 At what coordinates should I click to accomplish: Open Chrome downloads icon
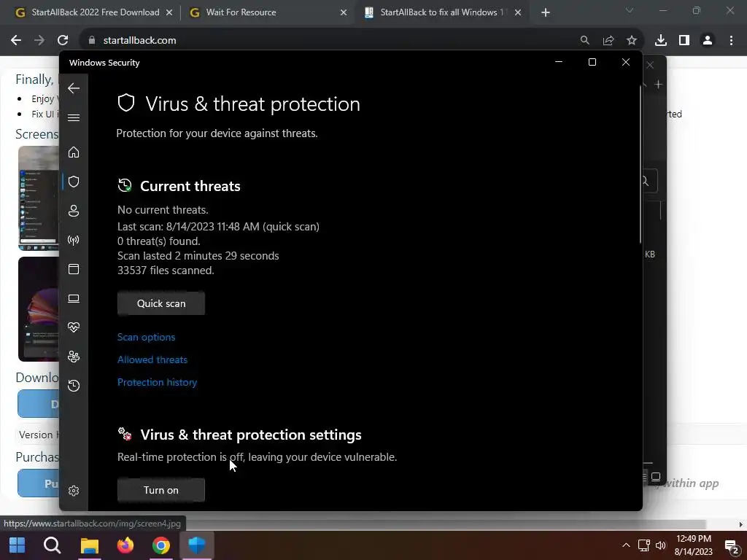(x=661, y=41)
